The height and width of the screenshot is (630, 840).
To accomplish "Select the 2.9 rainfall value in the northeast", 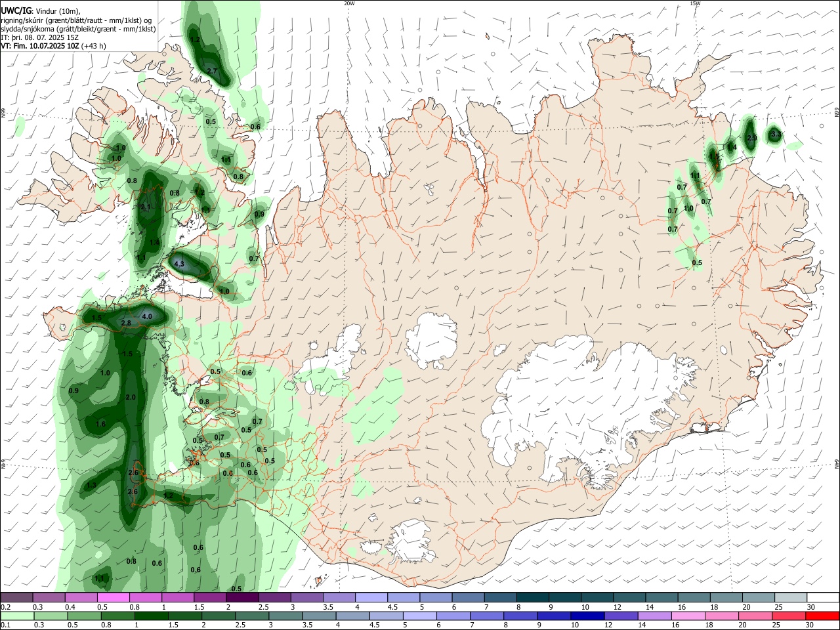I will coord(752,138).
